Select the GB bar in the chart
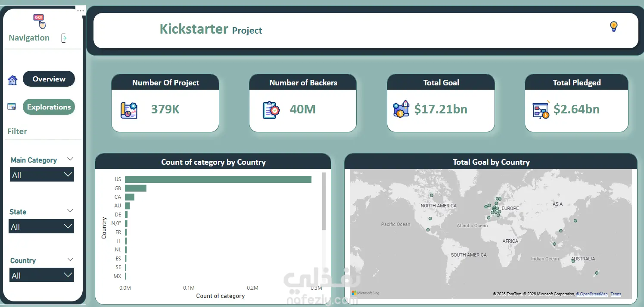Image resolution: width=644 pixels, height=307 pixels. click(136, 188)
